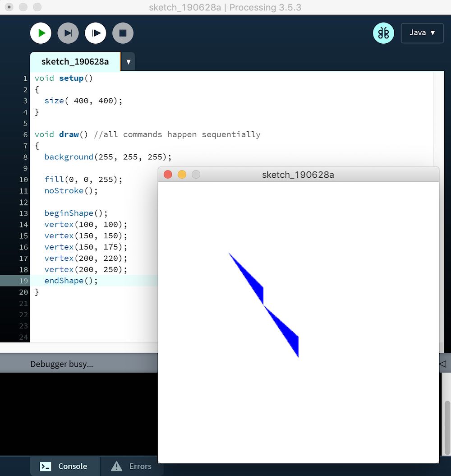
Task: Select the sketch_190628a editor tab
Action: pos(75,62)
